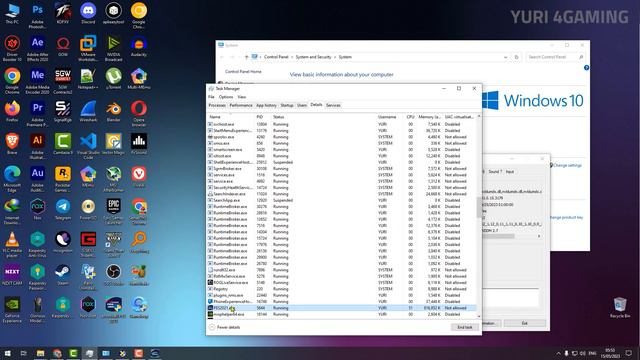Screen dimensions: 640x360
Task: Launch Discord from the desktop
Action: coord(88,14)
